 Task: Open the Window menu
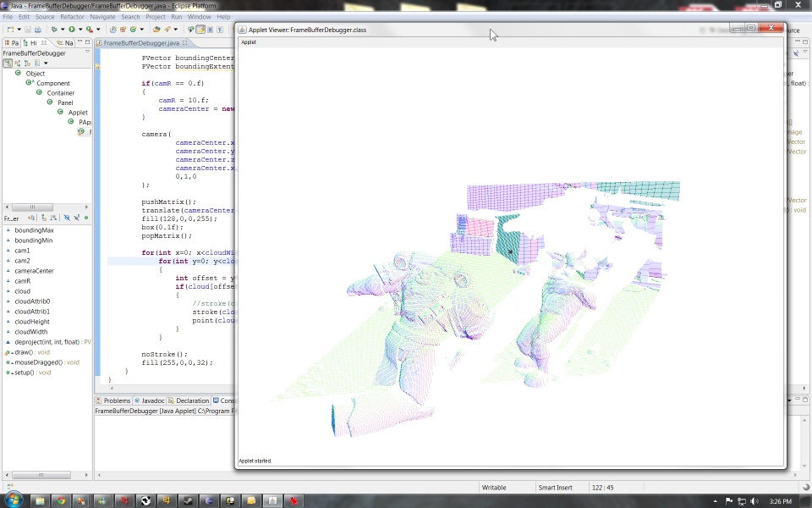[x=199, y=17]
